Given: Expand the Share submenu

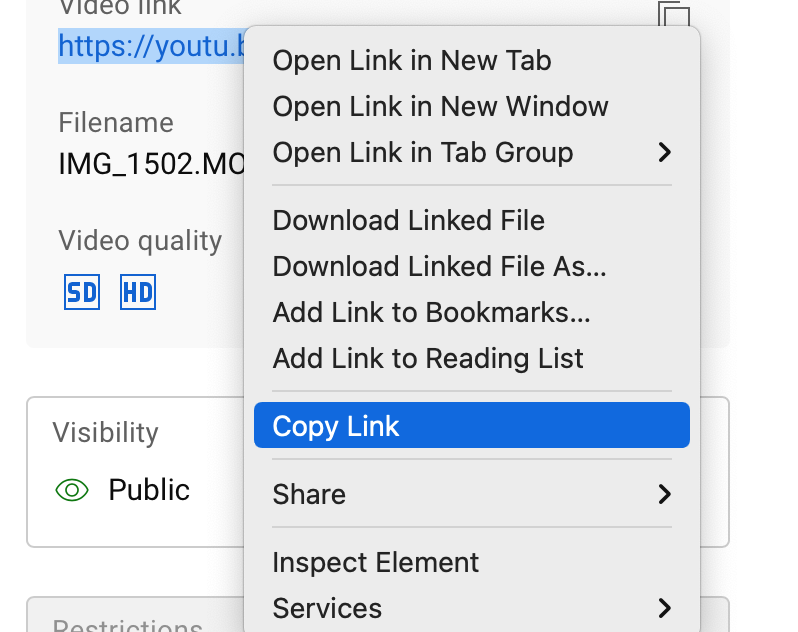Looking at the screenshot, I should point(663,494).
